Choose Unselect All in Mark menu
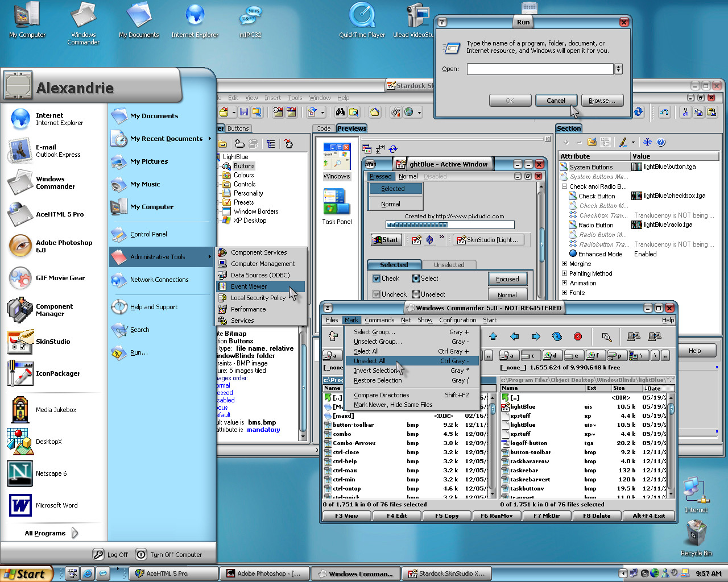The height and width of the screenshot is (582, 728). (412, 361)
